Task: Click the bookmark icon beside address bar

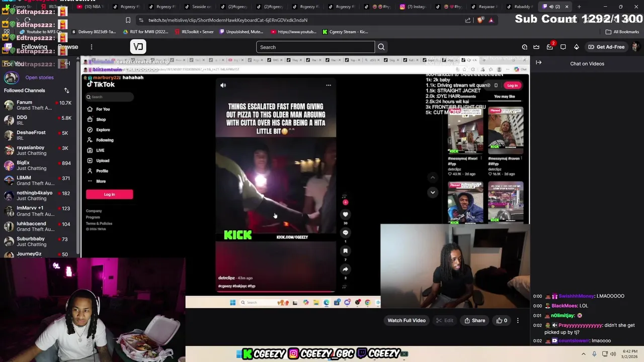Action: pyautogui.click(x=128, y=20)
